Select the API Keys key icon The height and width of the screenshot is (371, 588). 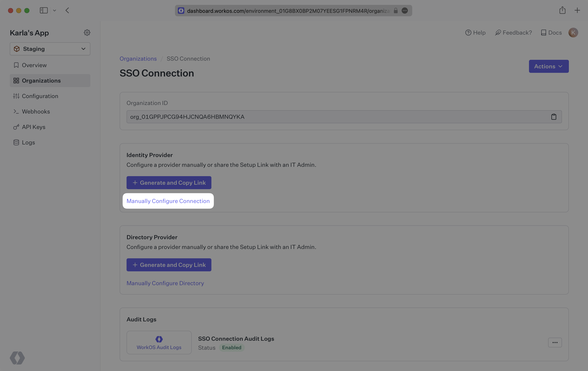(x=16, y=127)
